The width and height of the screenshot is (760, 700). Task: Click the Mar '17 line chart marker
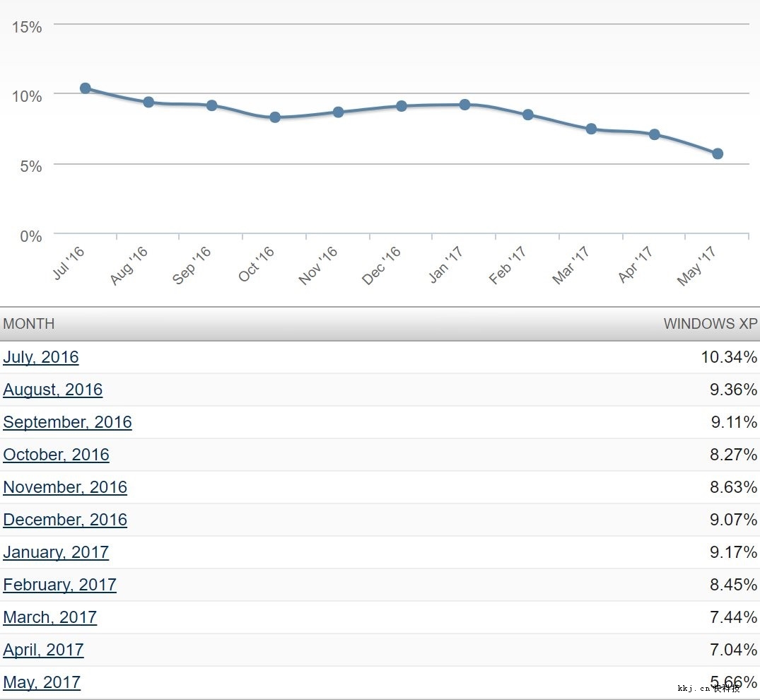[591, 129]
